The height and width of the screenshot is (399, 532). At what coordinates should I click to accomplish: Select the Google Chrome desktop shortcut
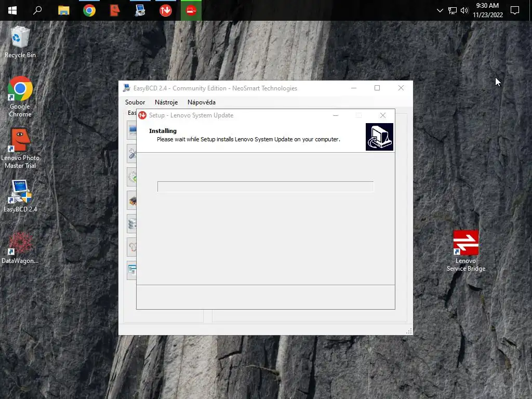20,97
